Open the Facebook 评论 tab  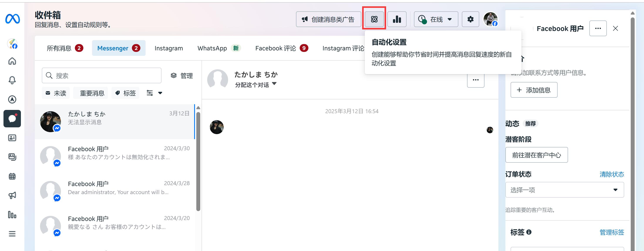282,48
